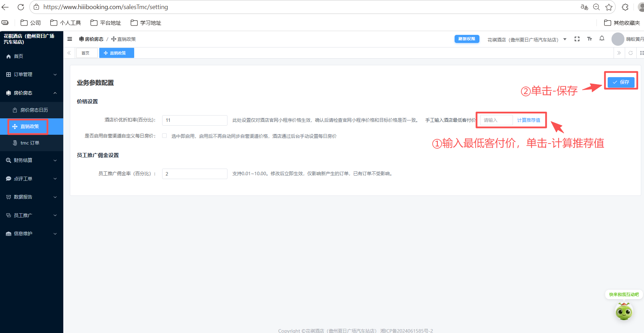Collapse the sidebar with the hamburger icon
The width and height of the screenshot is (644, 333).
[70, 39]
